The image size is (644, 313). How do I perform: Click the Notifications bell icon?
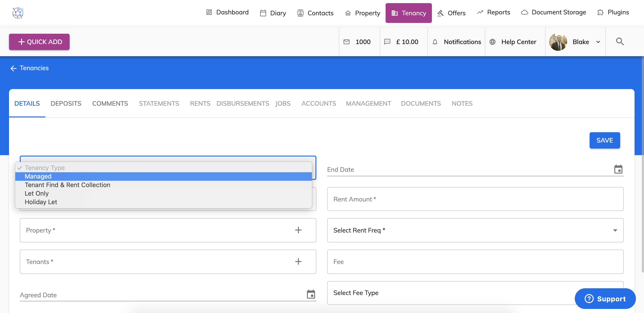point(435,42)
